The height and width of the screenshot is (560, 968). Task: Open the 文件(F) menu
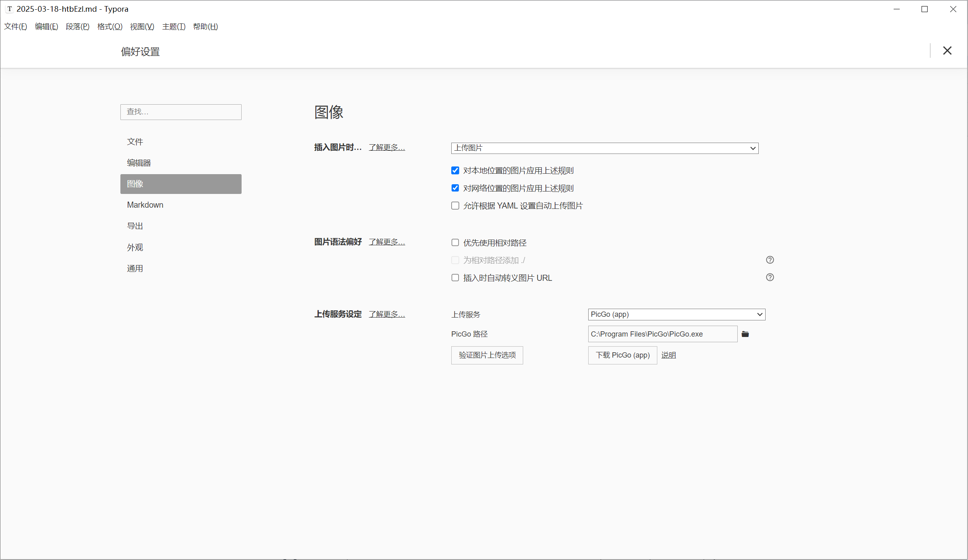click(x=16, y=27)
